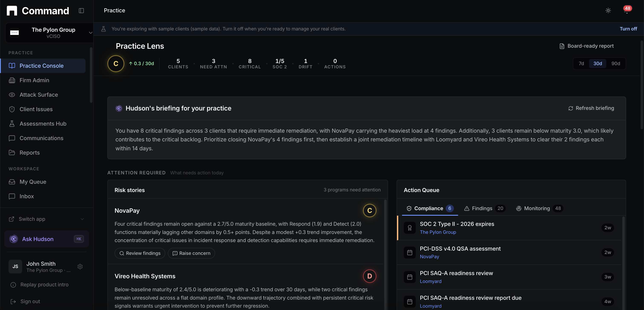Launch Ask Hudson assistant
The image size is (644, 310).
[46, 239]
